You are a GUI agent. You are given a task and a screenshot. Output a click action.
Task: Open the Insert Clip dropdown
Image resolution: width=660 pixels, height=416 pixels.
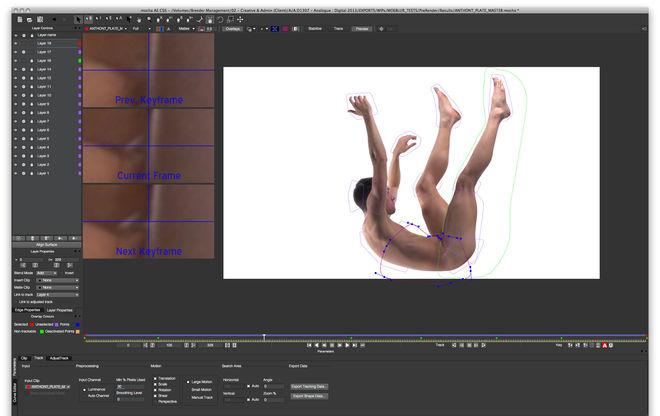pos(56,280)
